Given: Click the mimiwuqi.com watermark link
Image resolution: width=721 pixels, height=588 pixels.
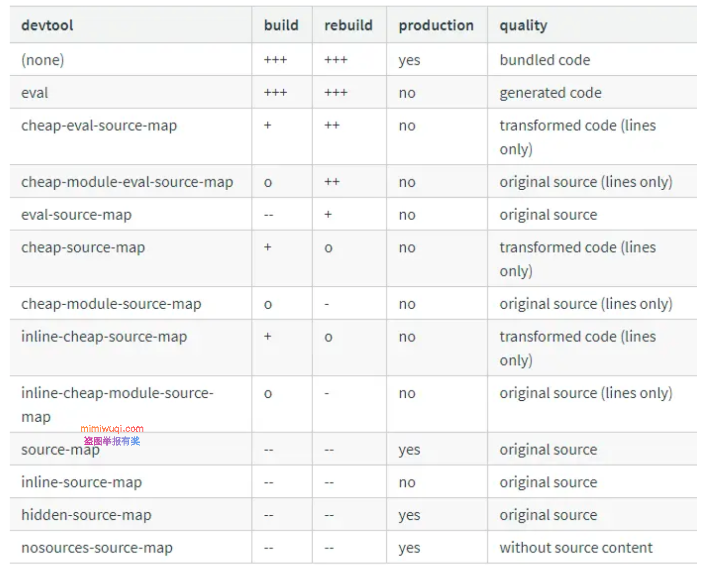Looking at the screenshot, I should [x=112, y=429].
